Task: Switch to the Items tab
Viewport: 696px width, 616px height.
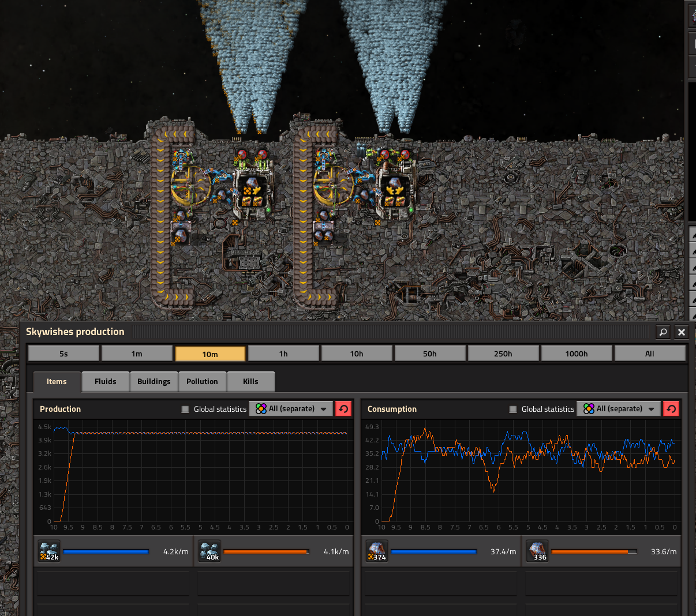Action: (x=57, y=382)
